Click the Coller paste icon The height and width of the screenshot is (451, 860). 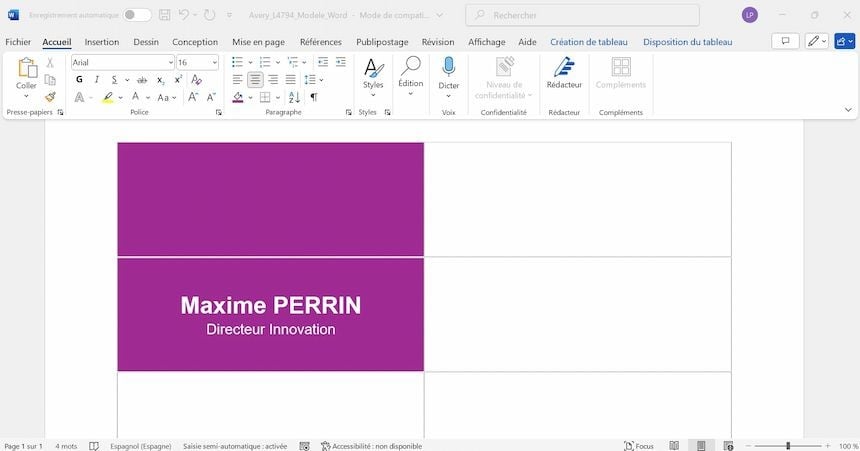point(26,69)
